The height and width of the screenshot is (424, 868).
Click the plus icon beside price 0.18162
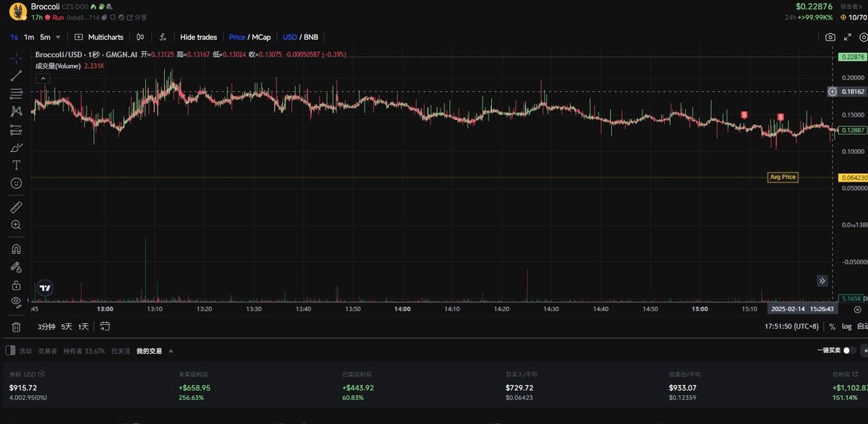(833, 92)
